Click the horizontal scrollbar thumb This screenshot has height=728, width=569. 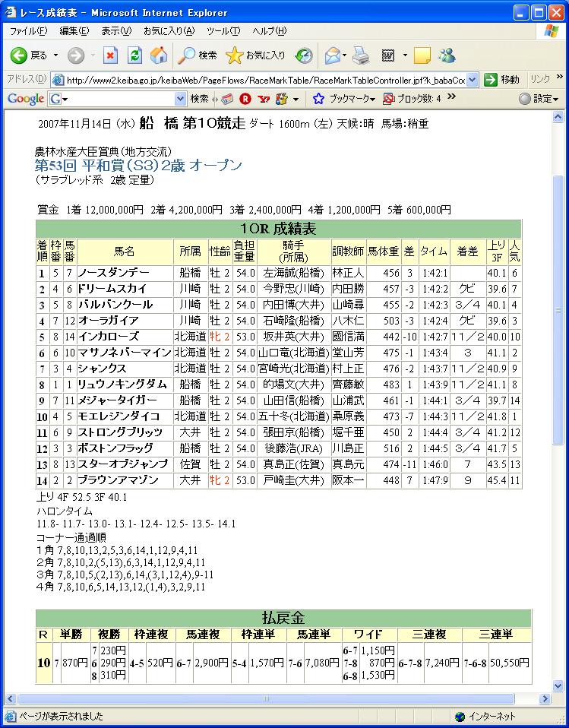click(x=266, y=698)
